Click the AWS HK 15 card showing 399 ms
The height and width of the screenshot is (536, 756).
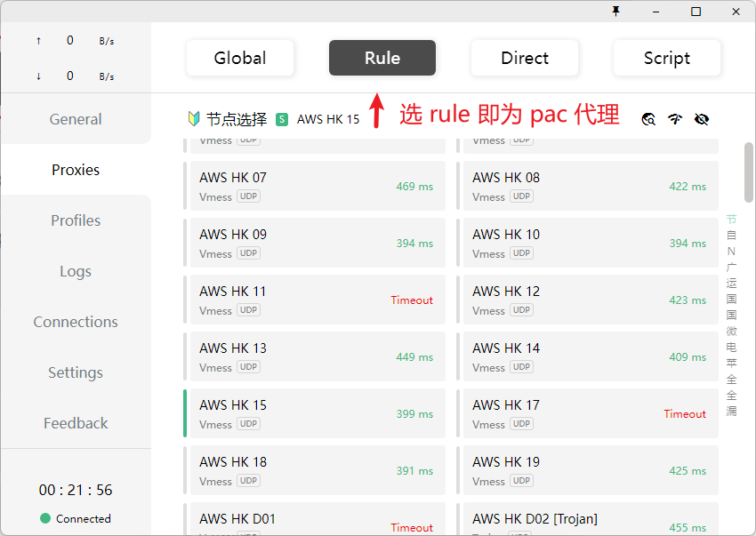[318, 413]
